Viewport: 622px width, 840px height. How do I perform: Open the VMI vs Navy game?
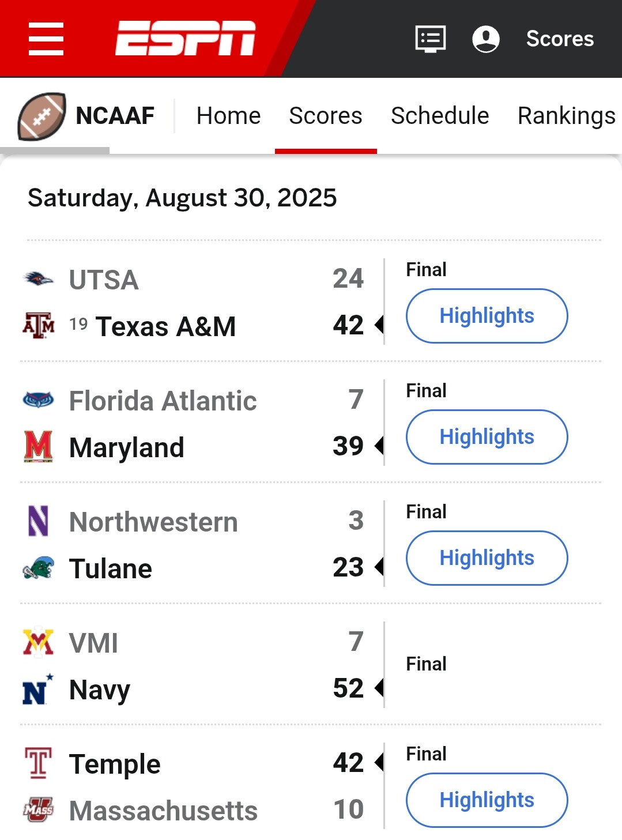point(427,664)
